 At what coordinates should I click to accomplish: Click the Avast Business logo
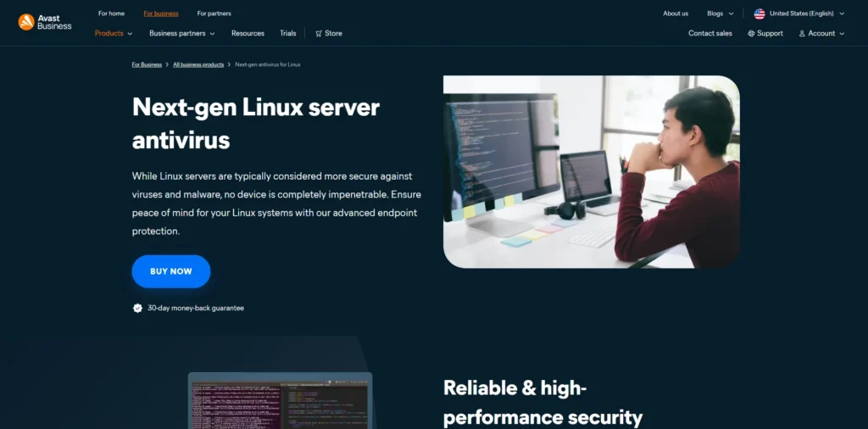coord(45,22)
